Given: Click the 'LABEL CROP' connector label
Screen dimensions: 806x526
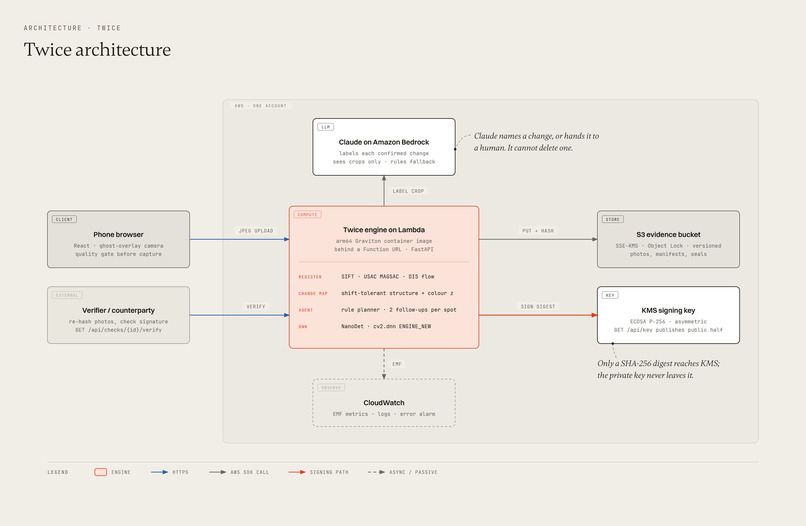Looking at the screenshot, I should click(409, 191).
